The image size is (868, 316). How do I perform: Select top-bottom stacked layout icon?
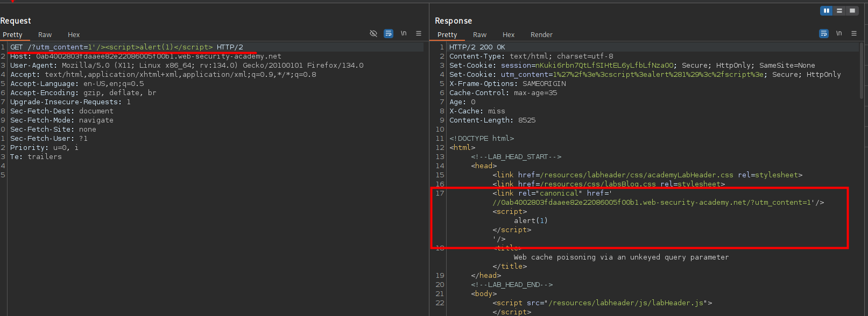click(x=839, y=11)
